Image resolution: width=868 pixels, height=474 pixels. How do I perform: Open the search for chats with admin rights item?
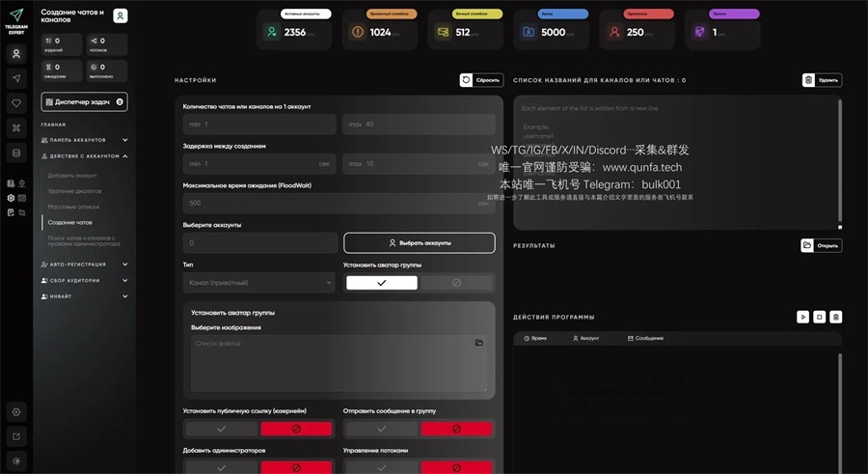pyautogui.click(x=84, y=240)
